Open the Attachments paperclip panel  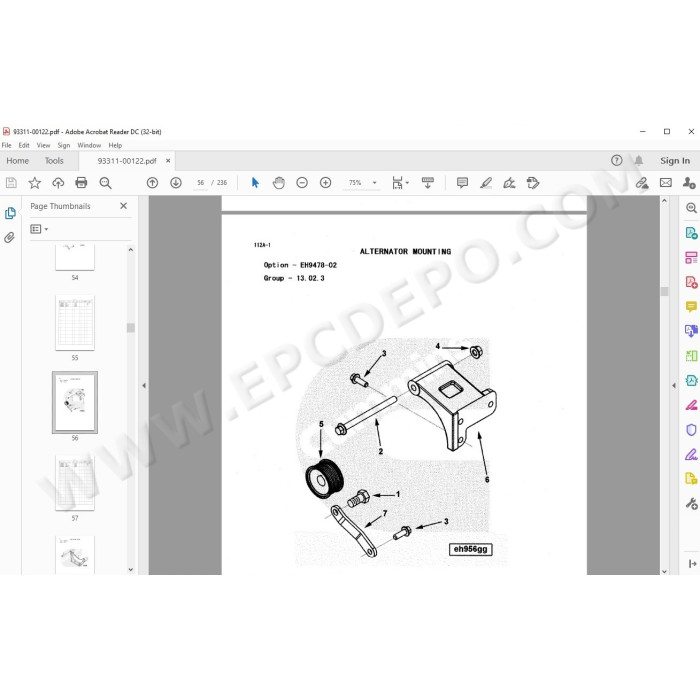[10, 237]
